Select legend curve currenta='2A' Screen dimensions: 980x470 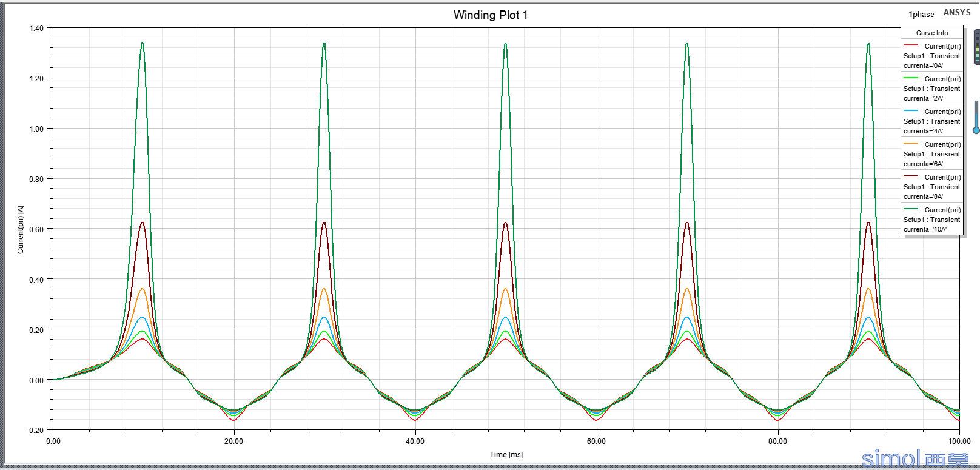coord(931,89)
